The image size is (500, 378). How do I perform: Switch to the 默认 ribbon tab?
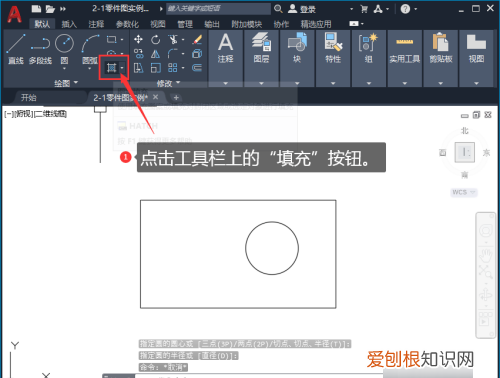pos(42,24)
